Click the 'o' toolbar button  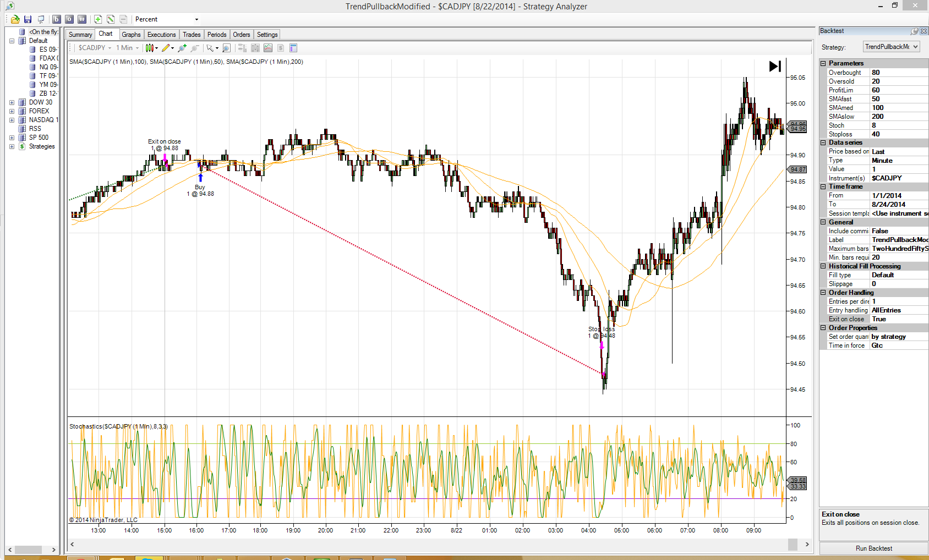pos(69,19)
